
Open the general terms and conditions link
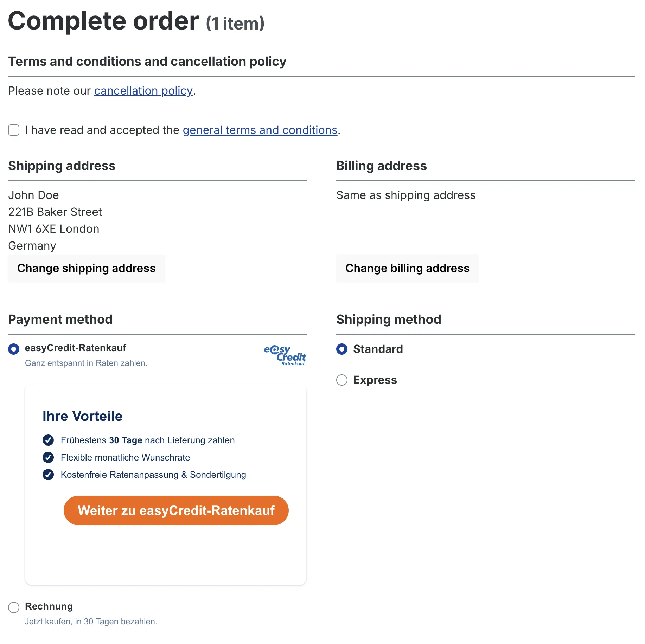[x=260, y=130]
